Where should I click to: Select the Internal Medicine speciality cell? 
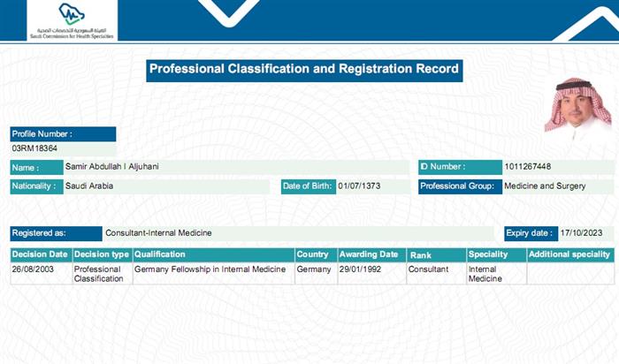[496, 273]
